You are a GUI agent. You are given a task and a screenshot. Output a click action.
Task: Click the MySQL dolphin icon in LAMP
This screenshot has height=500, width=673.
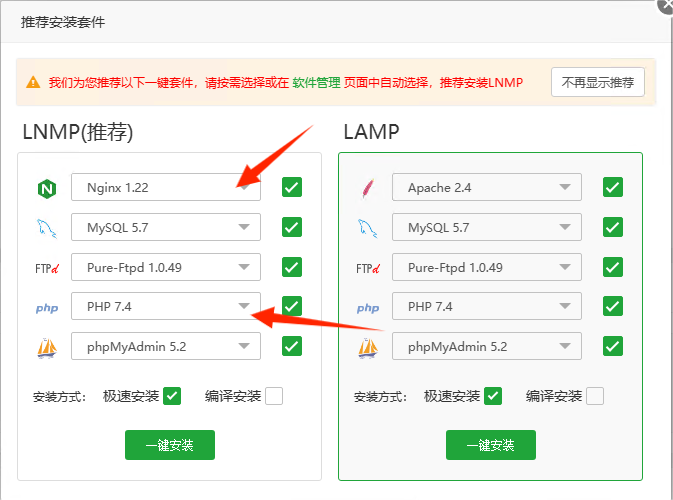coord(367,228)
